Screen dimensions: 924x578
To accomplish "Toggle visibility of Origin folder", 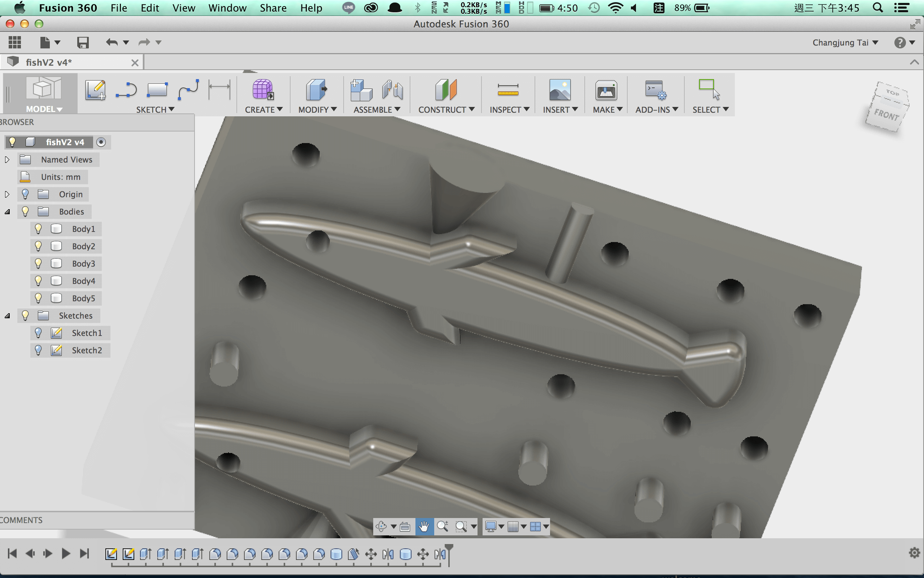I will pyautogui.click(x=25, y=194).
